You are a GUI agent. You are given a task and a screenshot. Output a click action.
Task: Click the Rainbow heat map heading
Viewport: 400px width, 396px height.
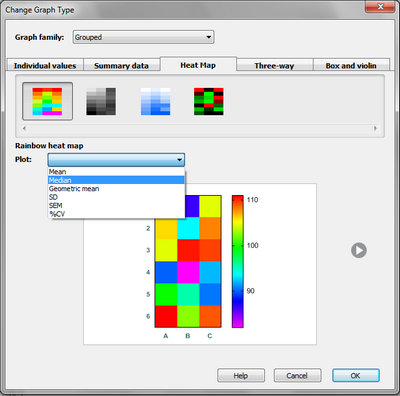click(x=49, y=146)
